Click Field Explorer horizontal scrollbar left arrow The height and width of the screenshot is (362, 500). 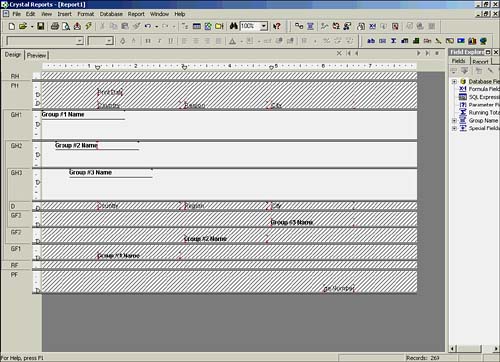(x=452, y=348)
